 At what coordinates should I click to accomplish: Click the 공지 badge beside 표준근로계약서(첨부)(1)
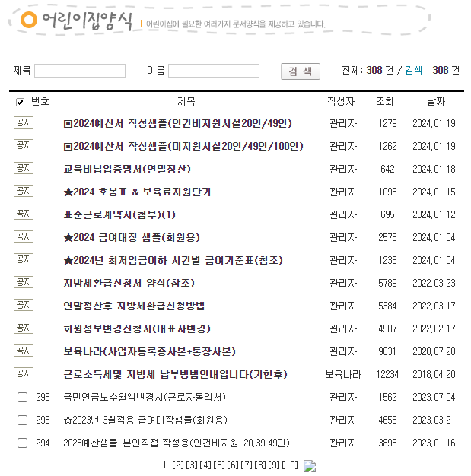point(24,214)
